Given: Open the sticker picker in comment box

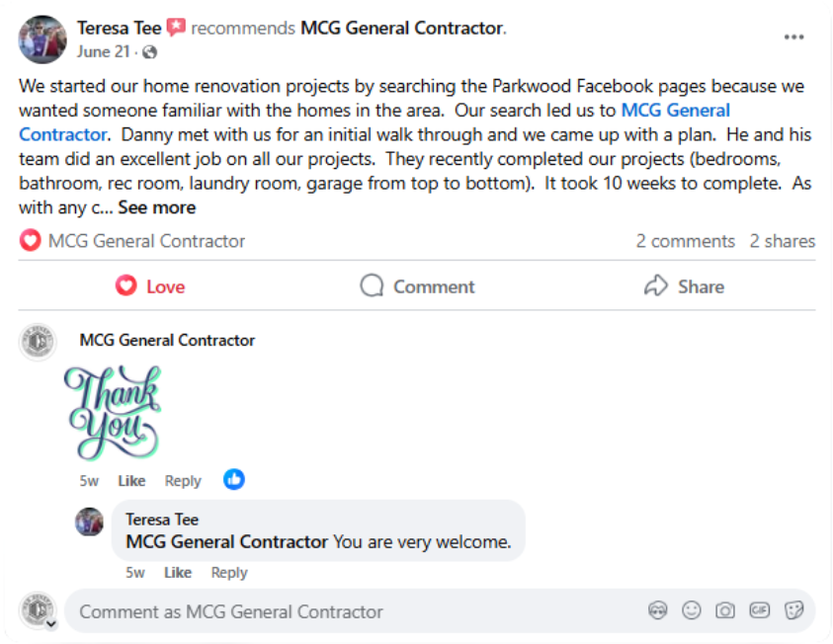Looking at the screenshot, I should coord(793,610).
